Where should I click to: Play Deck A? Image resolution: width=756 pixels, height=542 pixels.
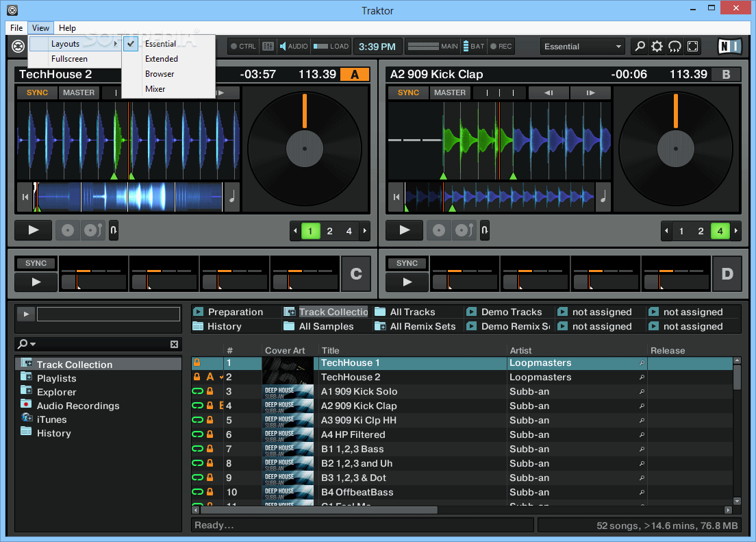tap(34, 230)
